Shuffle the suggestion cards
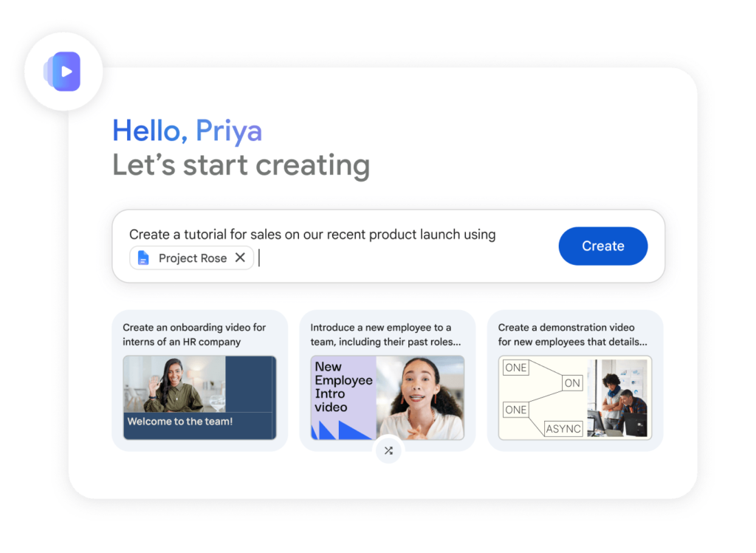 point(388,450)
